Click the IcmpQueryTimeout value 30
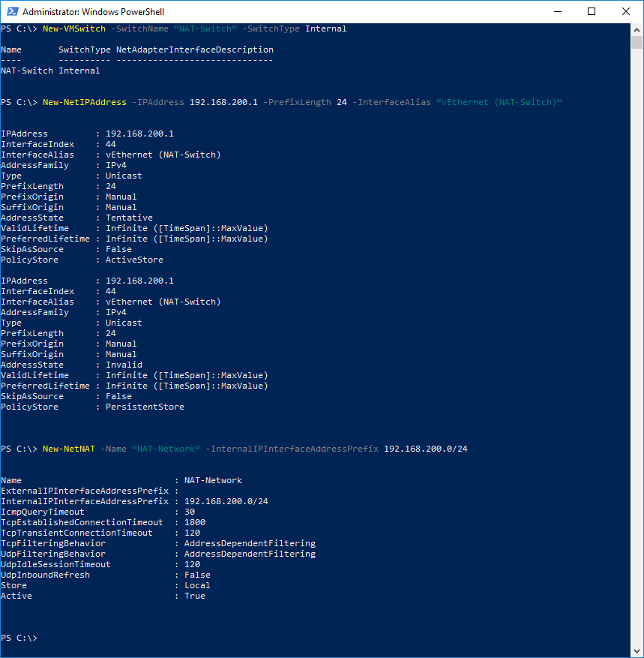Screen dimensions: 644x658 [190, 512]
